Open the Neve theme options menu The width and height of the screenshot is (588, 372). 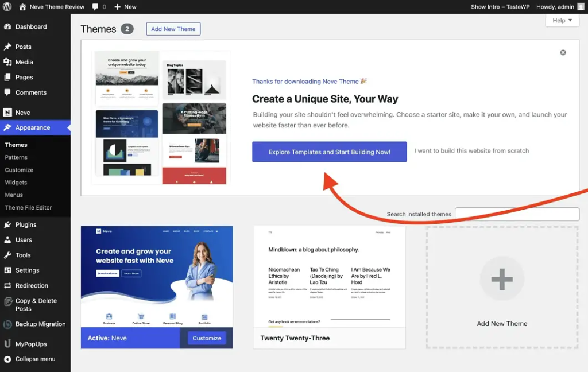tap(22, 112)
